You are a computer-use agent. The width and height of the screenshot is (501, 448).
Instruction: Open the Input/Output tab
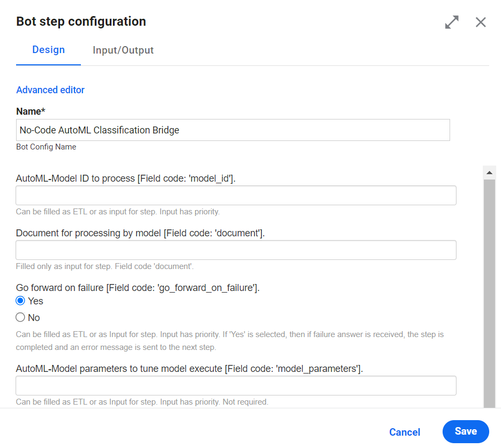[x=123, y=50]
